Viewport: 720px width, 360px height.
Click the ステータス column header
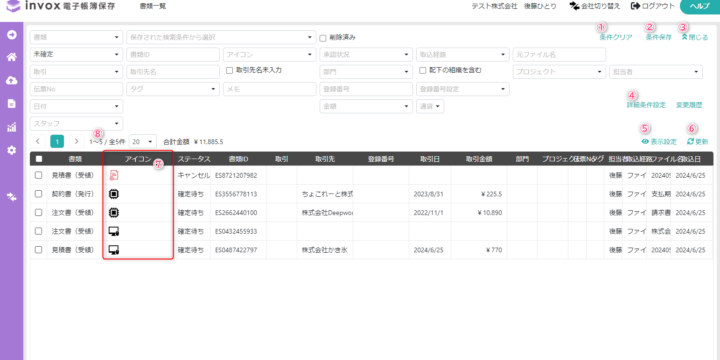(194, 159)
